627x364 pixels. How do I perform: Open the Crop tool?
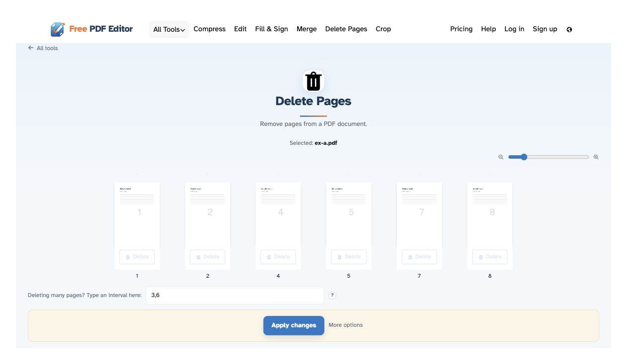(383, 29)
